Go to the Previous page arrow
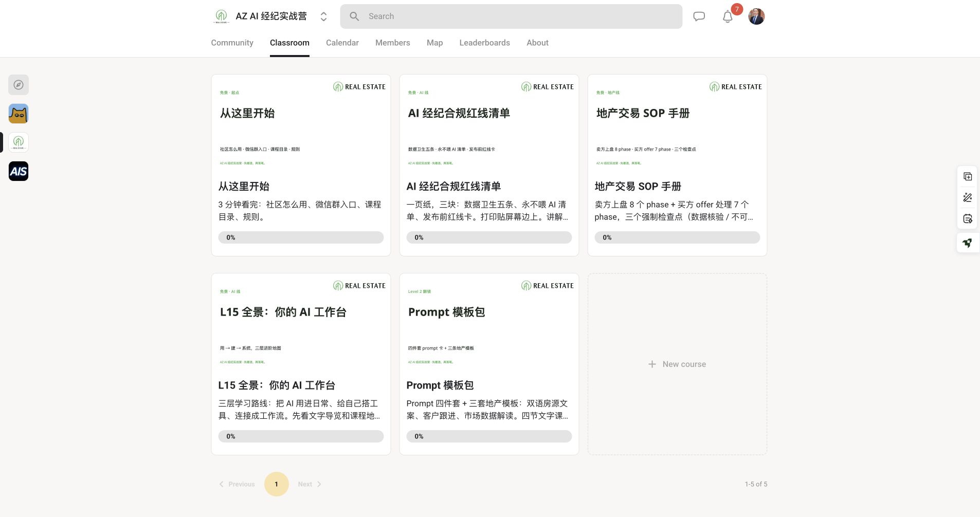980x517 pixels. click(237, 484)
